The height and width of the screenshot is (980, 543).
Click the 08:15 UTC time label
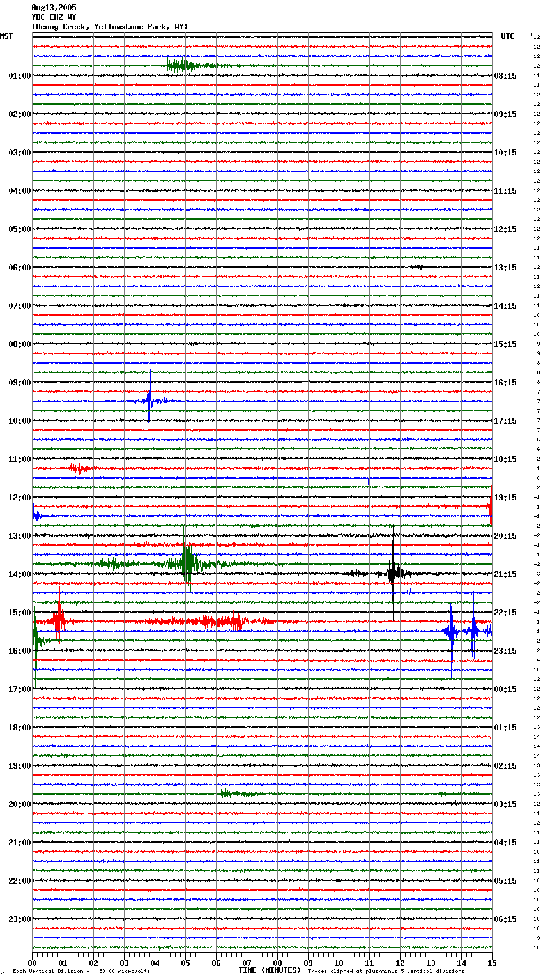[505, 76]
